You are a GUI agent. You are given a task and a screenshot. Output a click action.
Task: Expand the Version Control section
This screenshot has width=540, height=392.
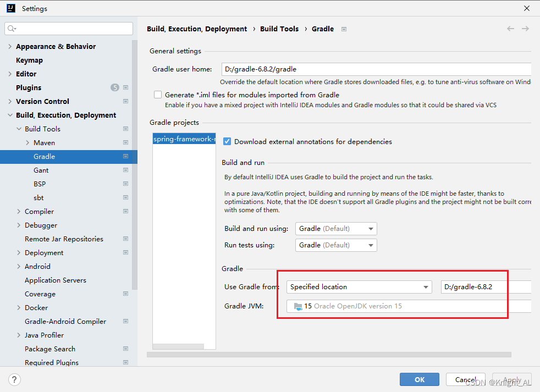pyautogui.click(x=10, y=101)
